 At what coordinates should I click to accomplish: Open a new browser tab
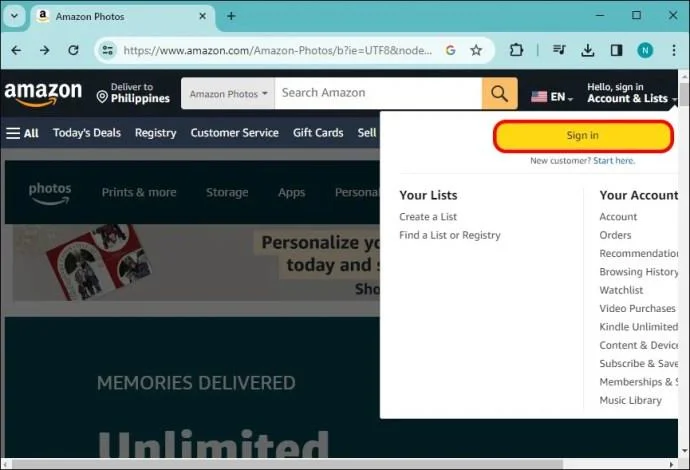point(231,16)
